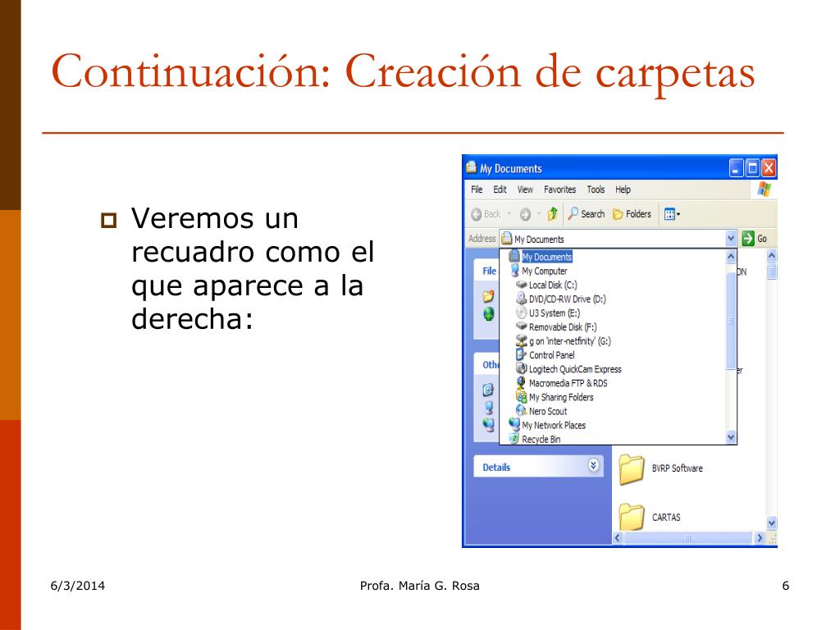
Task: Click the My Computer icon in dropdown
Action: coord(514,271)
